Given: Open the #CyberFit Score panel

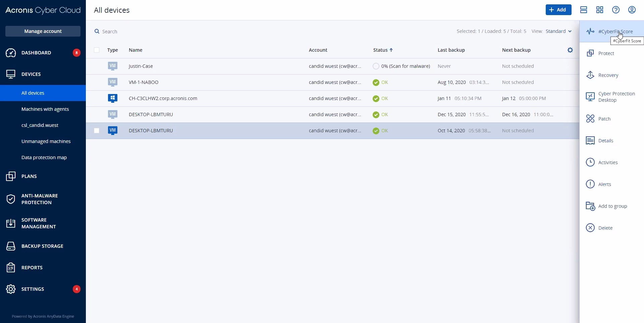Looking at the screenshot, I should 611,31.
